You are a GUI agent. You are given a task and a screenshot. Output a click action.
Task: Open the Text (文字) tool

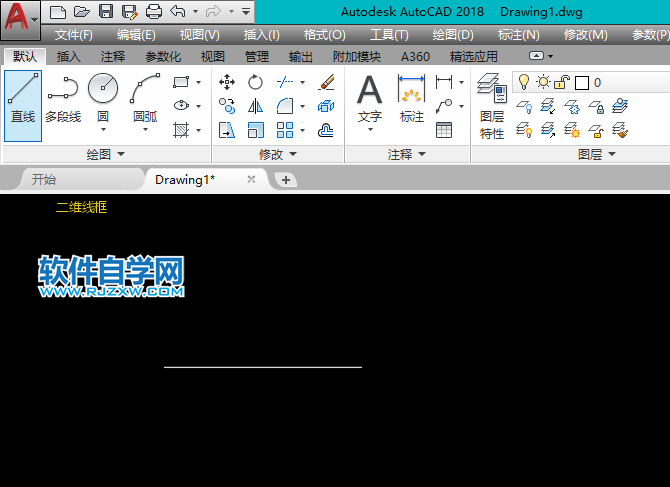tap(370, 98)
